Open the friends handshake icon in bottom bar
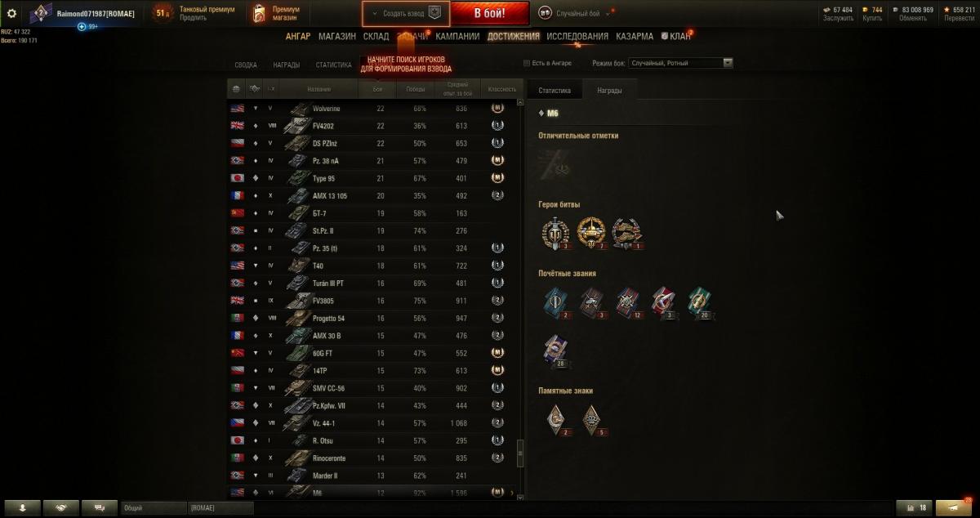Screen dimensions: 980x518 click(61, 507)
